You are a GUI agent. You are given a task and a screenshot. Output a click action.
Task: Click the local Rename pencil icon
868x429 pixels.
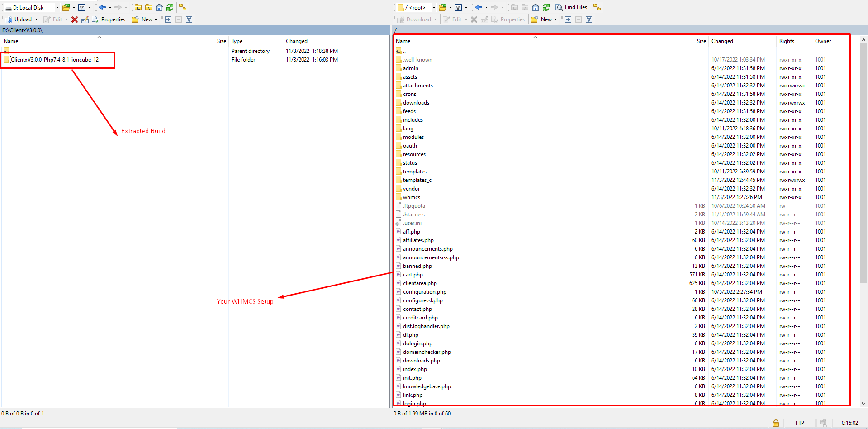[x=85, y=19]
